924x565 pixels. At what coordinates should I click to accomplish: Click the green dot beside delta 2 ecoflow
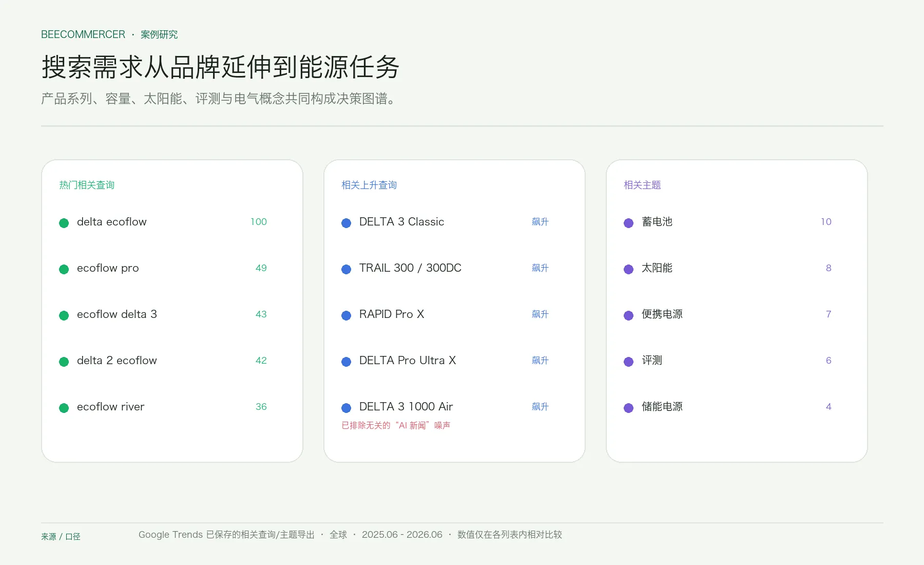pyautogui.click(x=64, y=362)
